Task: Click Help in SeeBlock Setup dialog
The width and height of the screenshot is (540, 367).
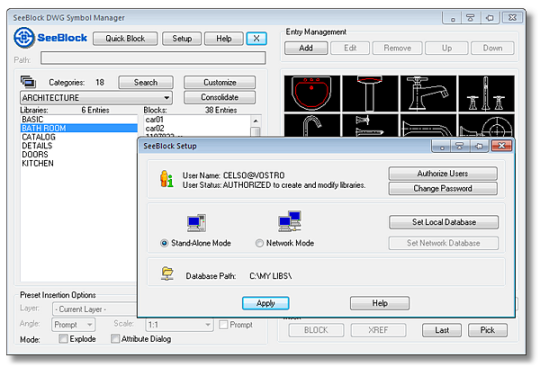Action: click(380, 303)
